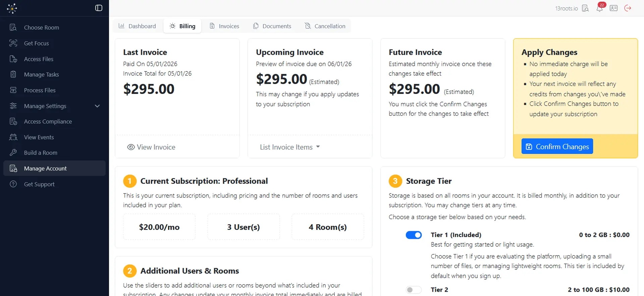Click the Choose Room sidebar icon
Image resolution: width=644 pixels, height=296 pixels.
[x=13, y=27]
